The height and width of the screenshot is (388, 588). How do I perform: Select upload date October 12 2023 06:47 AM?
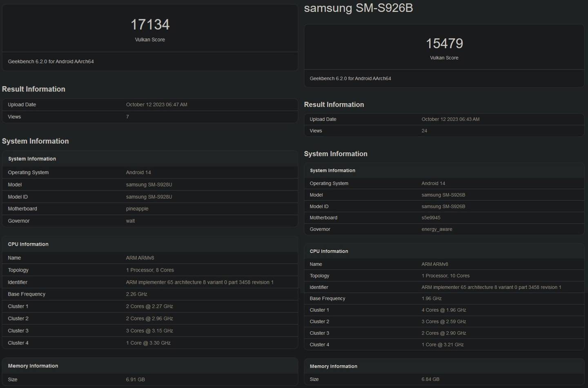click(156, 105)
